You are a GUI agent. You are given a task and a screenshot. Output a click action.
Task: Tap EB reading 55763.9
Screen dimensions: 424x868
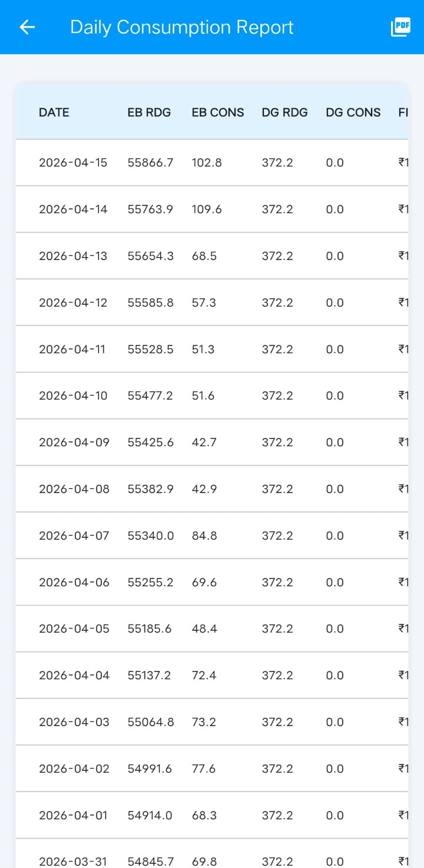[150, 209]
